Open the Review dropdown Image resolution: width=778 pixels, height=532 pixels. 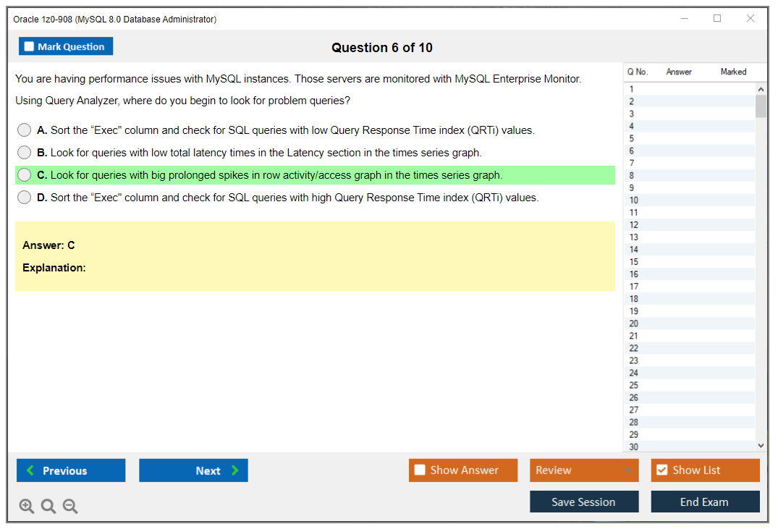point(584,470)
